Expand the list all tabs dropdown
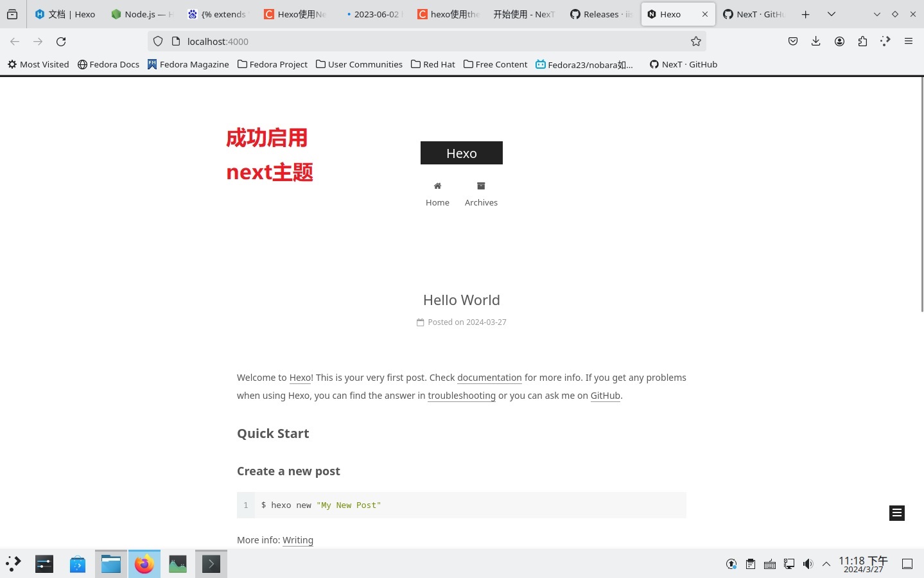 click(831, 14)
